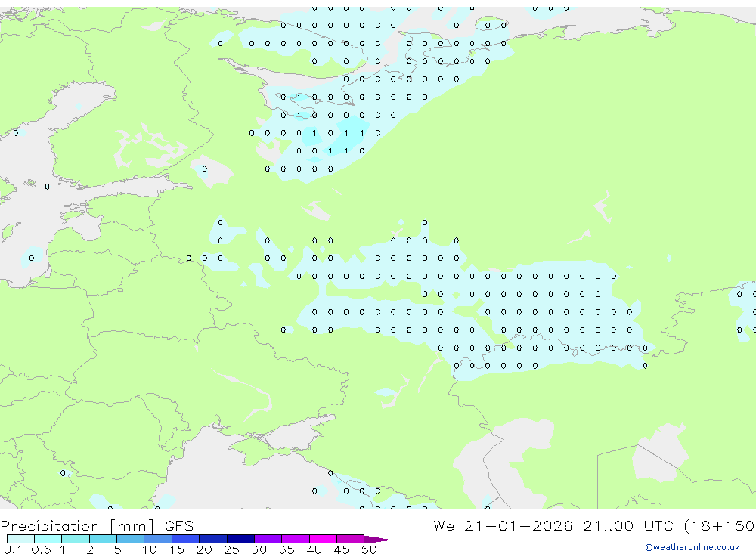Click the violet 30–35 mm legend swatch
Image resolution: width=756 pixels, height=554 pixels.
pyautogui.click(x=268, y=539)
